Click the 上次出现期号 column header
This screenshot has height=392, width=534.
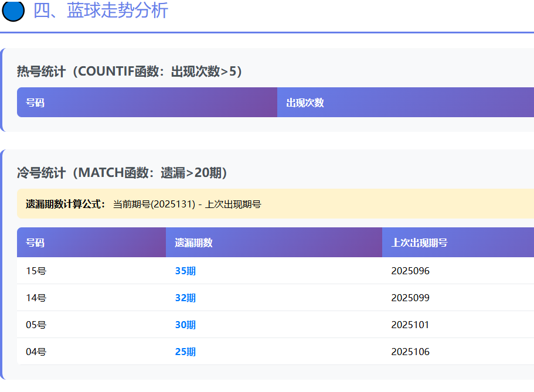click(419, 243)
